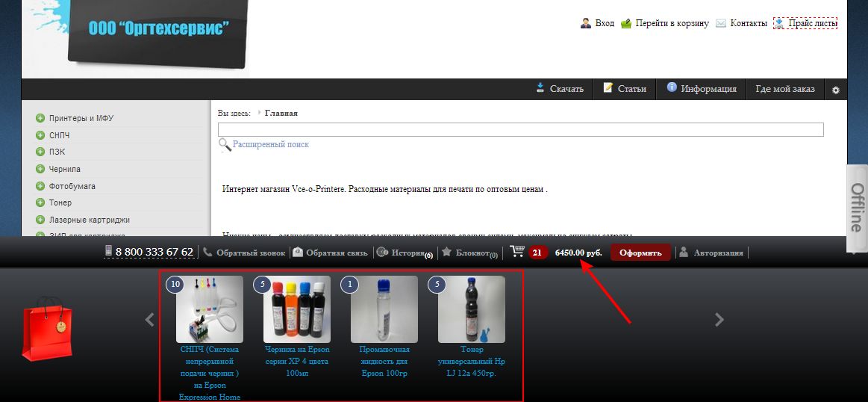Image resolution: width=868 pixels, height=402 pixels.
Task: Click the ООО Оргтехсервис logo
Action: (158, 34)
